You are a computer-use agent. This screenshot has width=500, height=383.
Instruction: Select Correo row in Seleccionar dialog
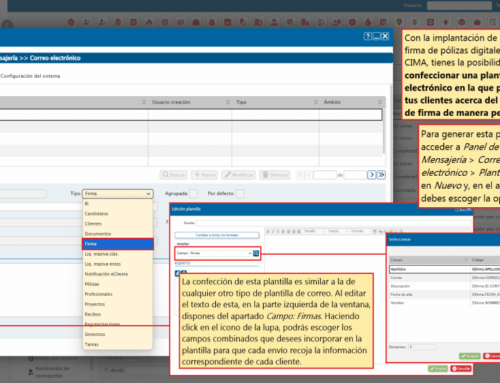pyautogui.click(x=445, y=277)
